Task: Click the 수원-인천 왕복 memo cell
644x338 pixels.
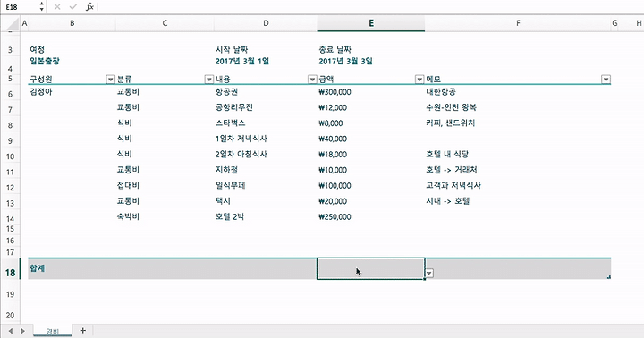Action: [x=452, y=107]
